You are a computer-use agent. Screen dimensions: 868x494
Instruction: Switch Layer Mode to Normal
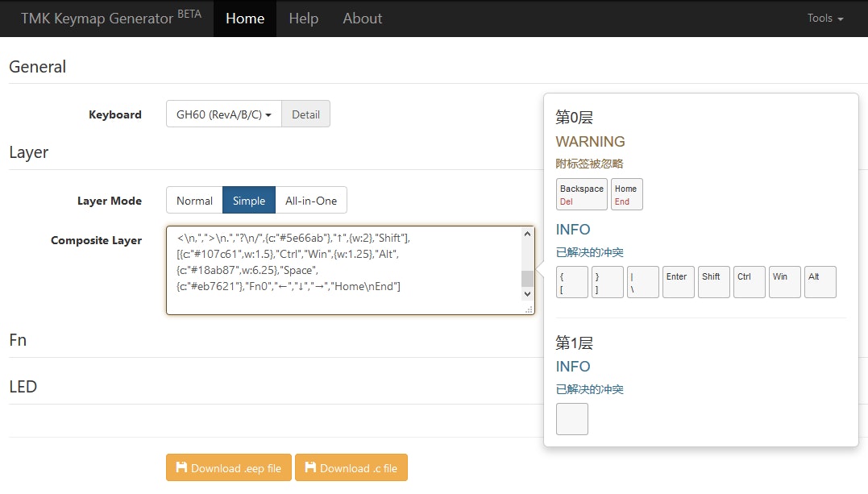pyautogui.click(x=194, y=201)
